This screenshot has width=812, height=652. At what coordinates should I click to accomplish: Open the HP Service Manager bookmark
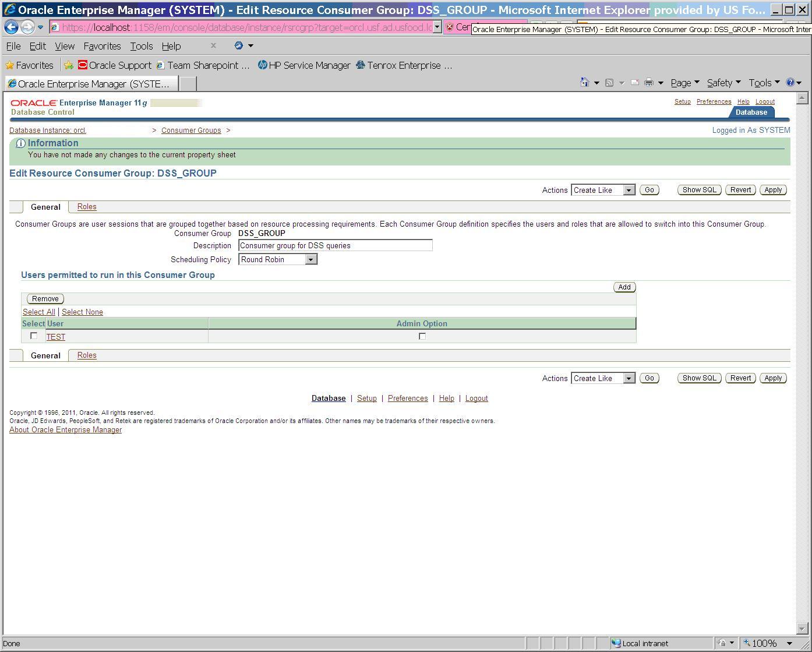(304, 65)
